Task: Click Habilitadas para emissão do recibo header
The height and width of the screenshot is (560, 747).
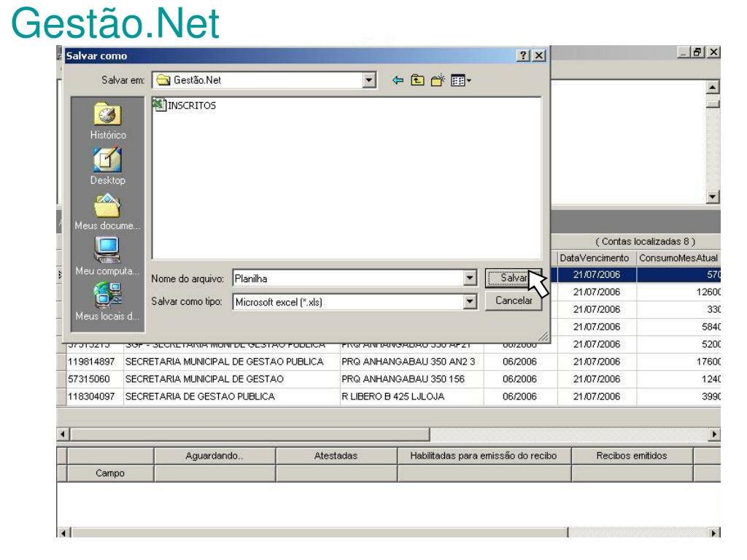Action: point(484,456)
